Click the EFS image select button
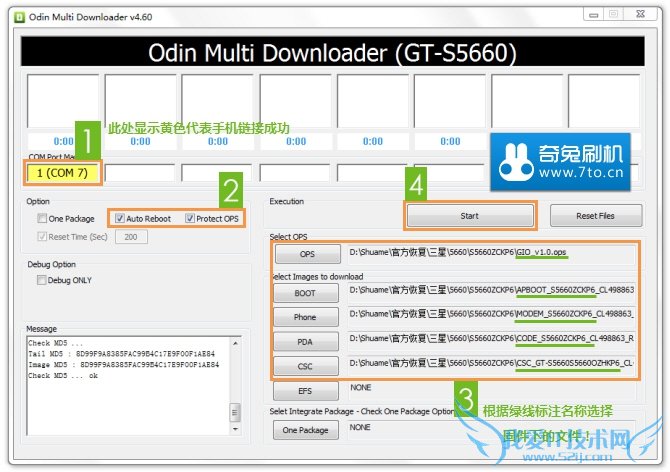Screen dimensions: 670x472 306,391
